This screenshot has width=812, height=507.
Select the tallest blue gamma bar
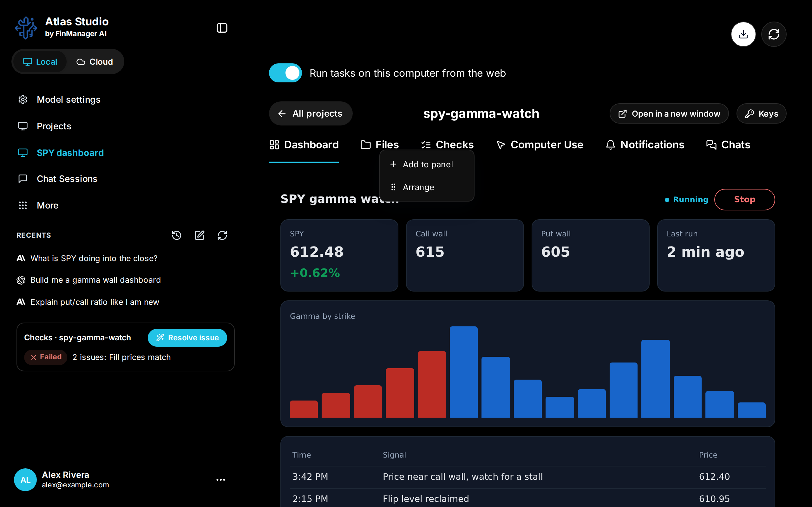(x=463, y=372)
